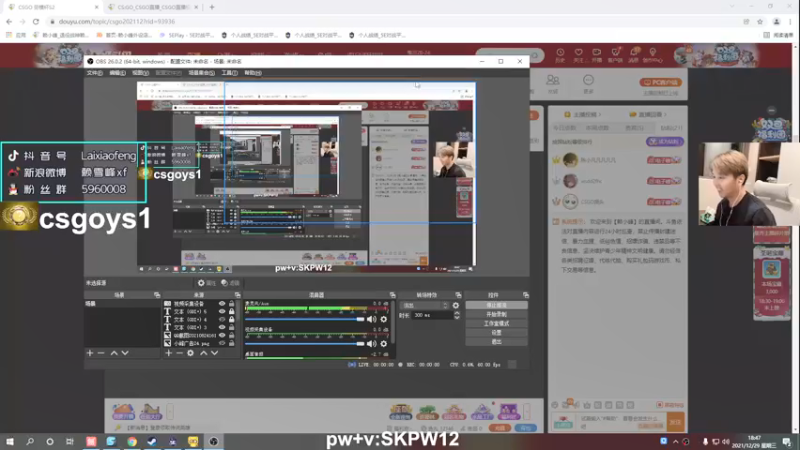Screen dimensions: 800x450
Task: Move selected source down
Action: coord(215,353)
